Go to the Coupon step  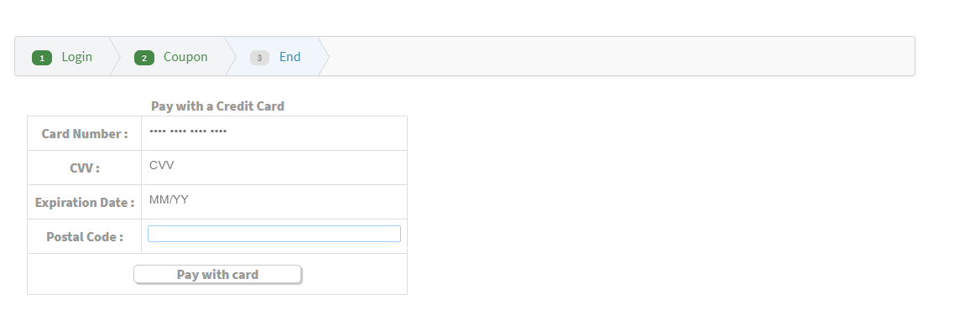(185, 57)
